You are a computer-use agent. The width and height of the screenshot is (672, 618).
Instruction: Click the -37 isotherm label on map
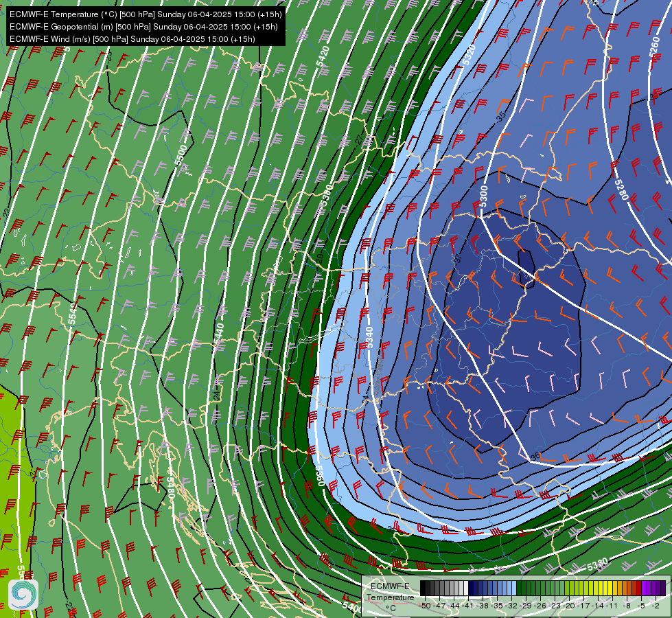point(457,259)
